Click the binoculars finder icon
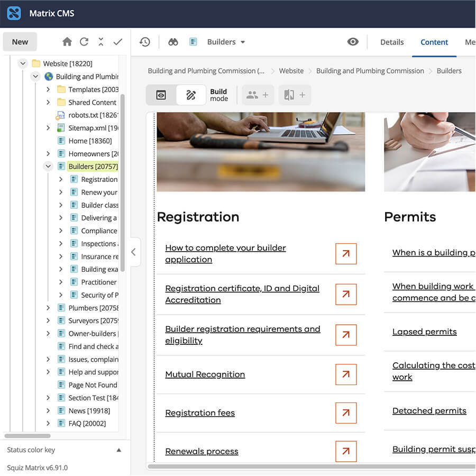The image size is (476, 476). click(173, 42)
